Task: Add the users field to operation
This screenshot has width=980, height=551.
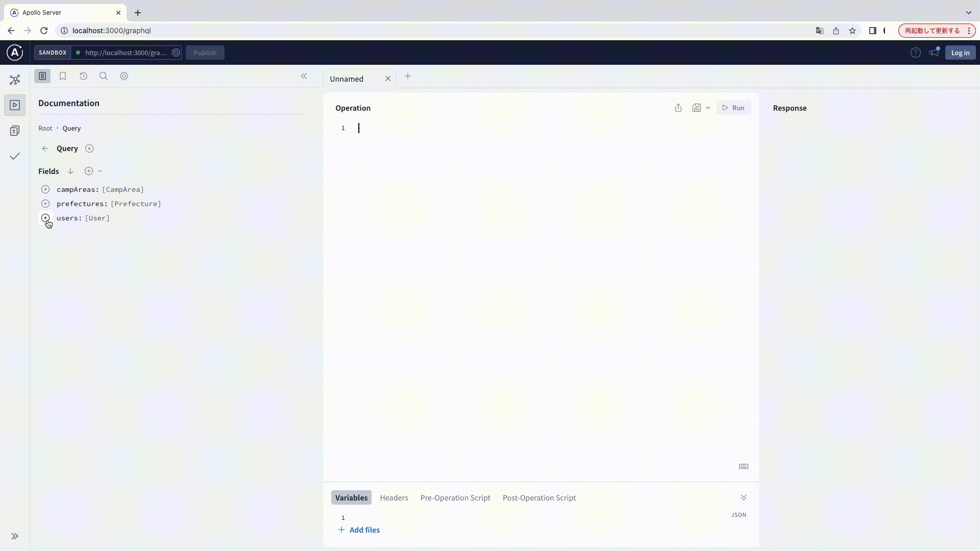Action: pyautogui.click(x=45, y=218)
